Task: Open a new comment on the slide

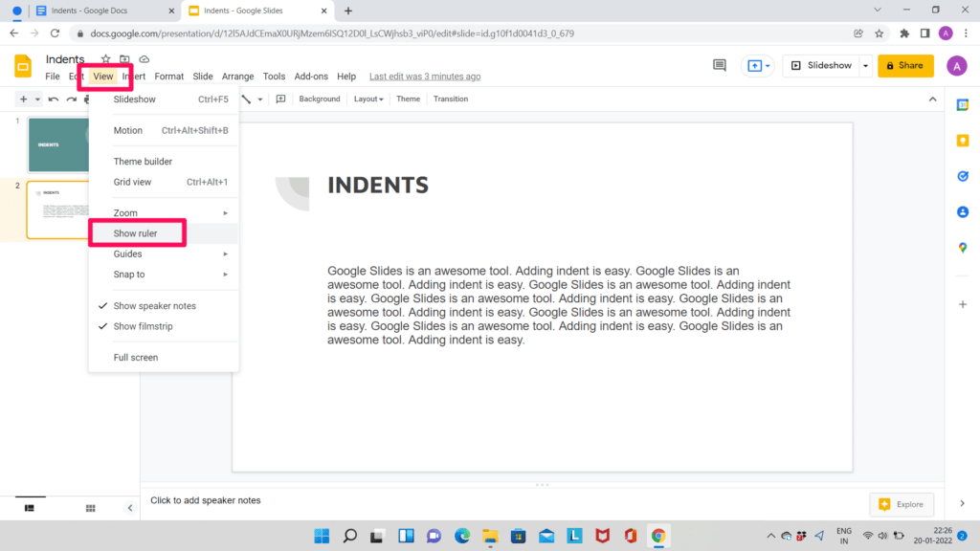Action: point(279,99)
